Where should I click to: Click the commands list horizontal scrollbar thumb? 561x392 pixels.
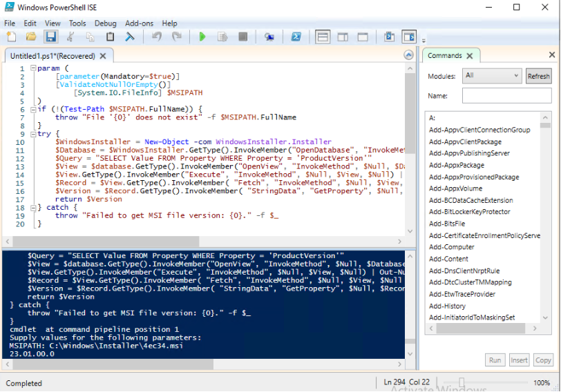click(480, 328)
